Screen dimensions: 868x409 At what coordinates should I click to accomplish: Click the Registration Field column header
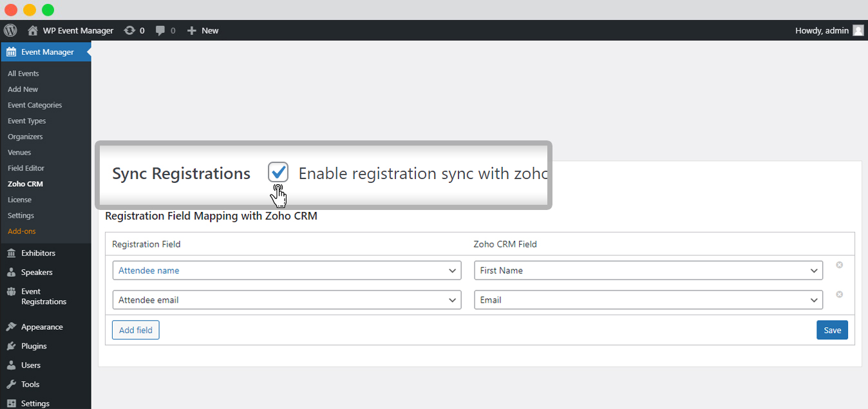[146, 244]
